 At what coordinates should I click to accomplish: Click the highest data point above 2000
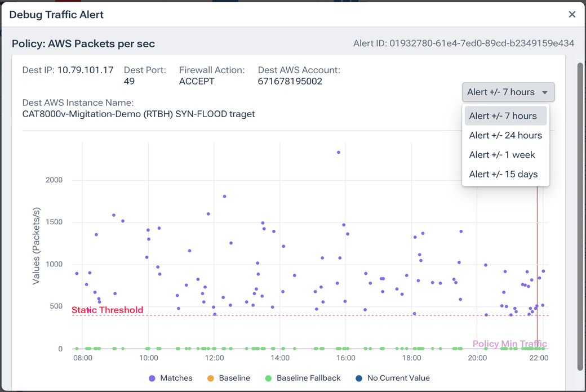click(338, 152)
